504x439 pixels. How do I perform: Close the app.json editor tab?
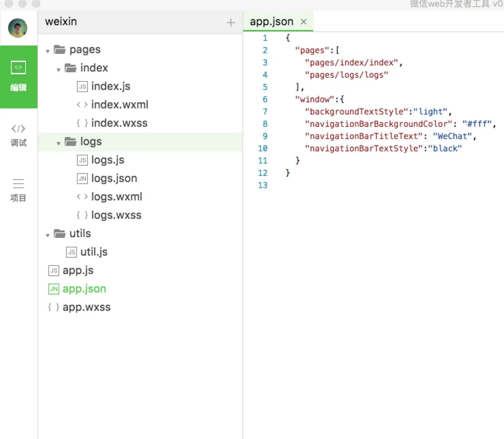pos(303,22)
